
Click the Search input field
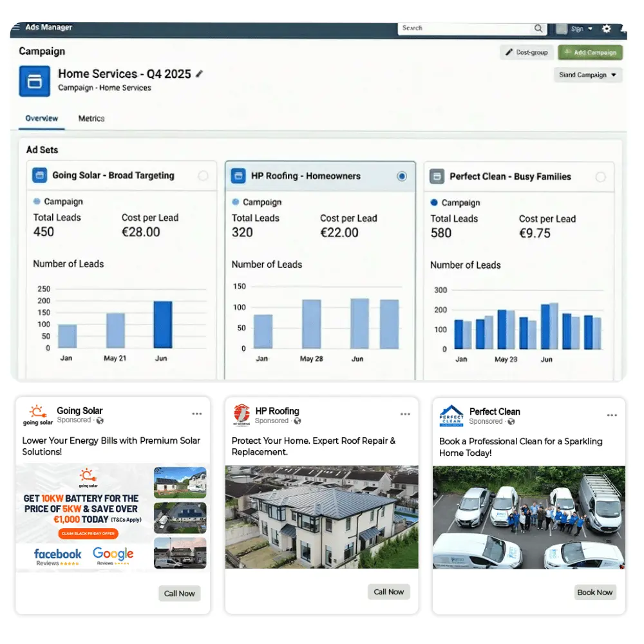(x=465, y=29)
